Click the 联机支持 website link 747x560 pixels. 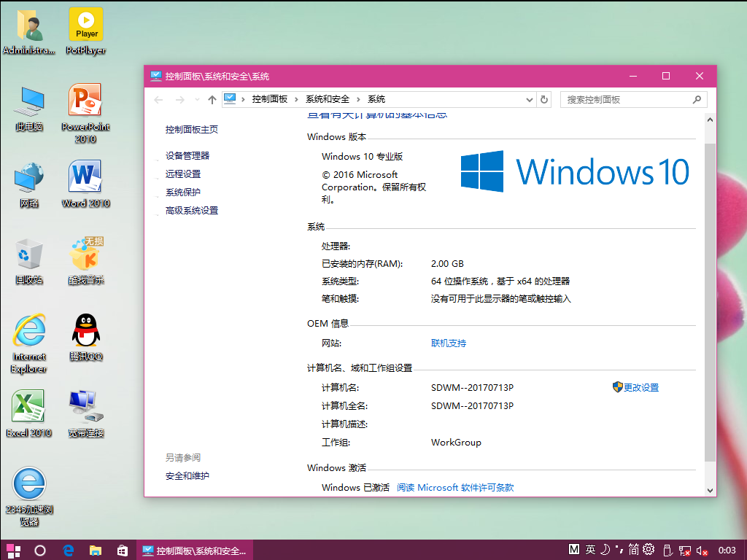(449, 343)
